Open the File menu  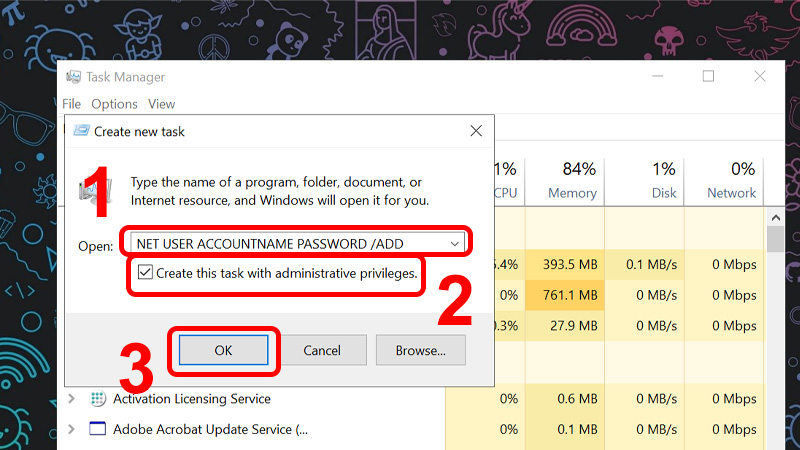click(x=71, y=104)
